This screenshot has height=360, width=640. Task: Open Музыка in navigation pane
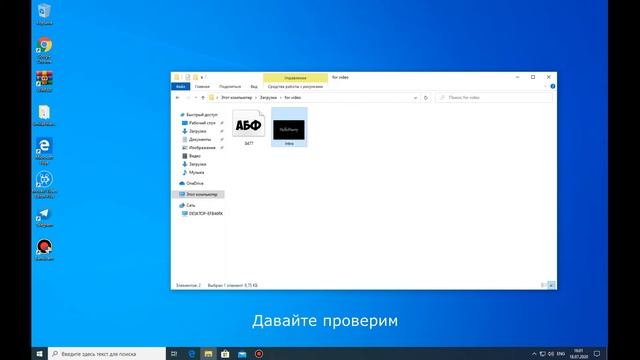[x=196, y=172]
